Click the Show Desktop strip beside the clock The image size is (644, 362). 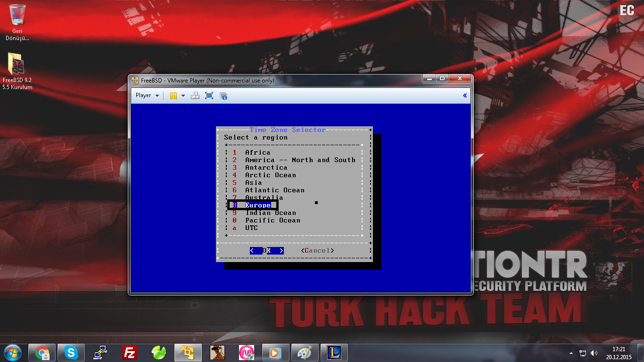pyautogui.click(x=640, y=353)
